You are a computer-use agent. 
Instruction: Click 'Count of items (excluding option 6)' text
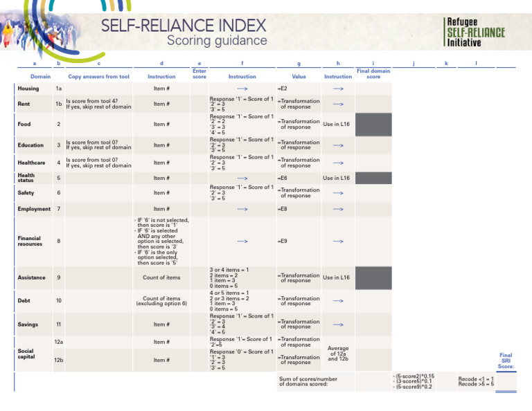tap(161, 301)
